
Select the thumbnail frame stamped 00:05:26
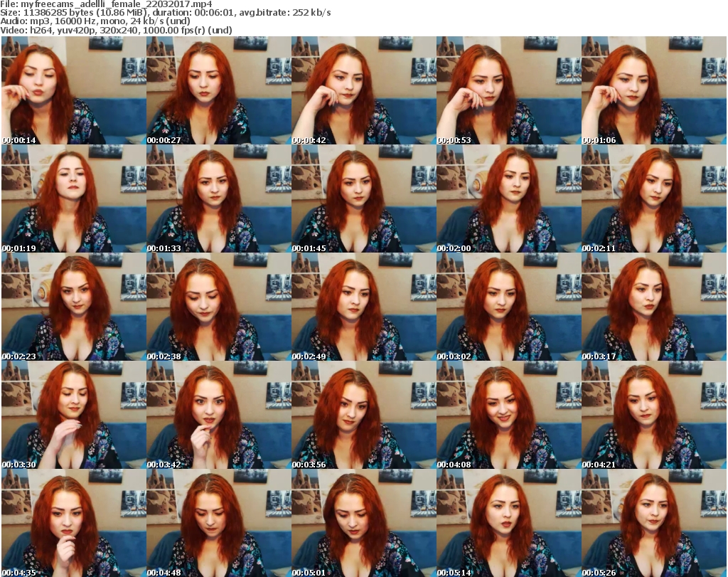654,523
